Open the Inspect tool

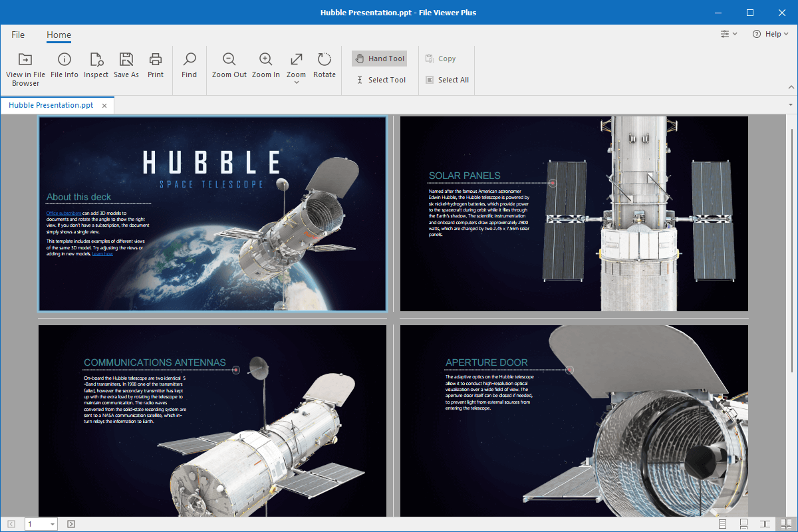tap(96, 66)
